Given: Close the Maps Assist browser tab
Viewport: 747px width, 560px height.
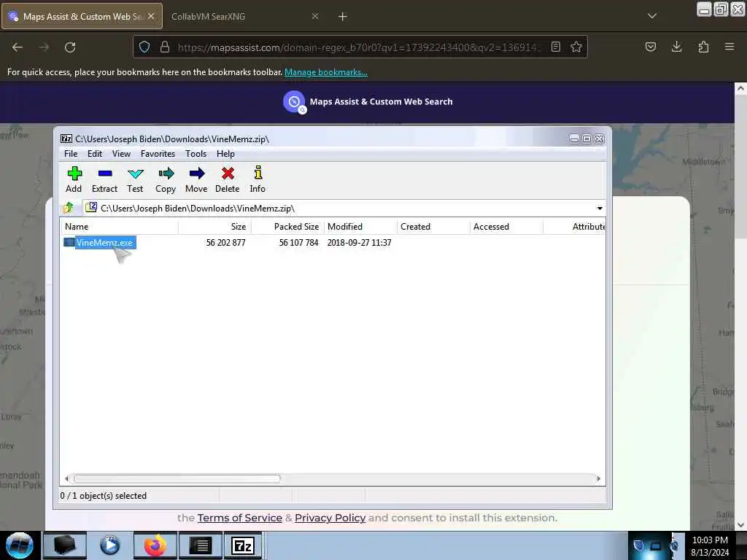Looking at the screenshot, I should pos(151,16).
